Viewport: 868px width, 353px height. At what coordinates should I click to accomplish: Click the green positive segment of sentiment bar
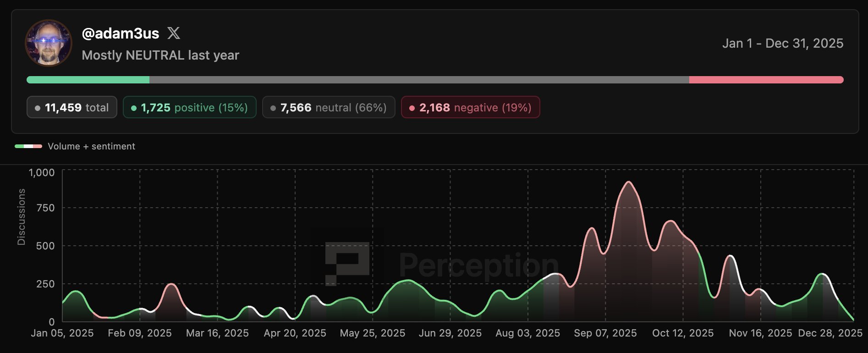pyautogui.click(x=88, y=80)
